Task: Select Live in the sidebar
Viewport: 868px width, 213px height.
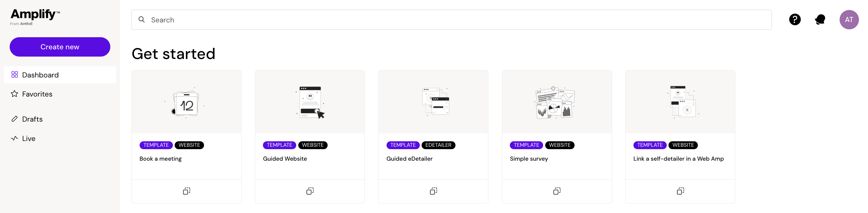Action: coord(29,138)
